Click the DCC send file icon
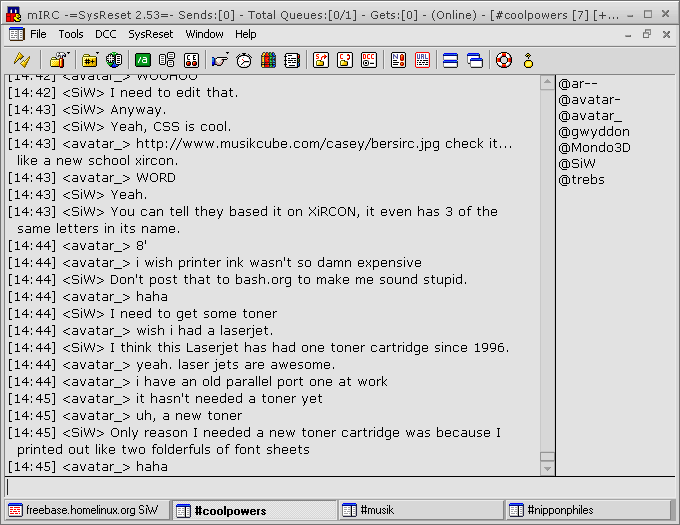The image size is (680, 525). [321, 60]
